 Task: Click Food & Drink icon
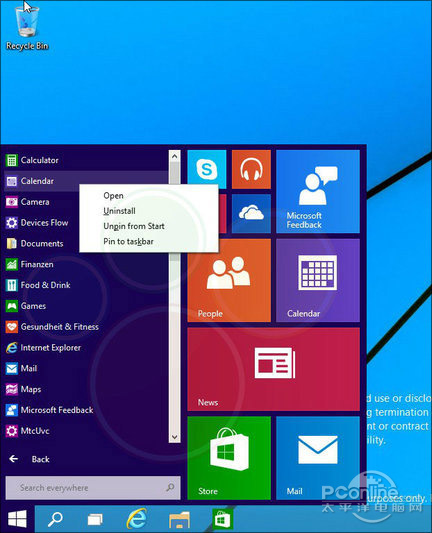pos(12,285)
